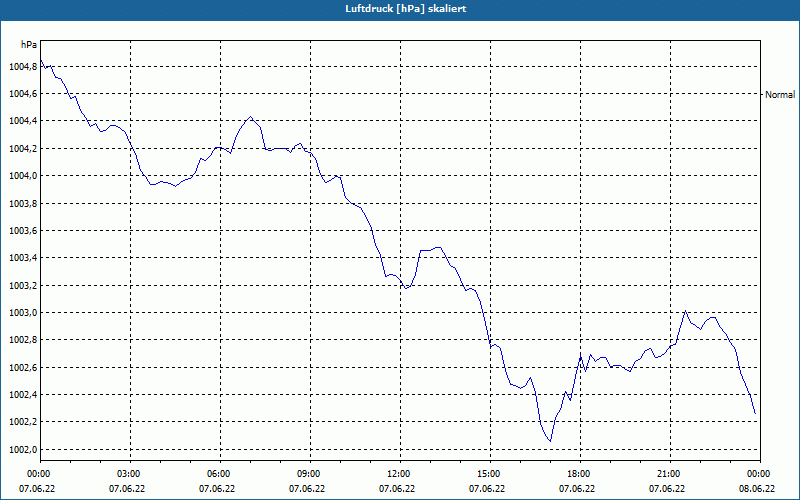Click the lowest point of the blue pressure curve
The image size is (800, 500).
[550, 441]
